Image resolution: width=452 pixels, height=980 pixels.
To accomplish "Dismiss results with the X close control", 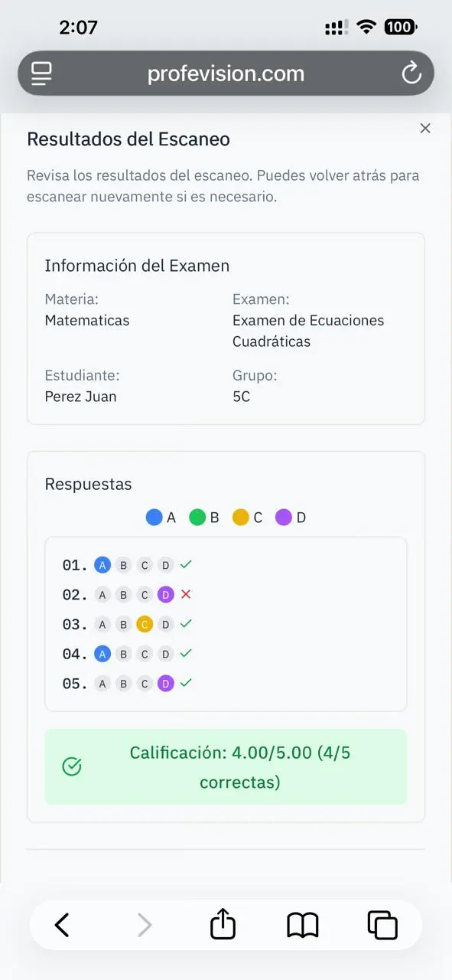I will click(x=425, y=128).
